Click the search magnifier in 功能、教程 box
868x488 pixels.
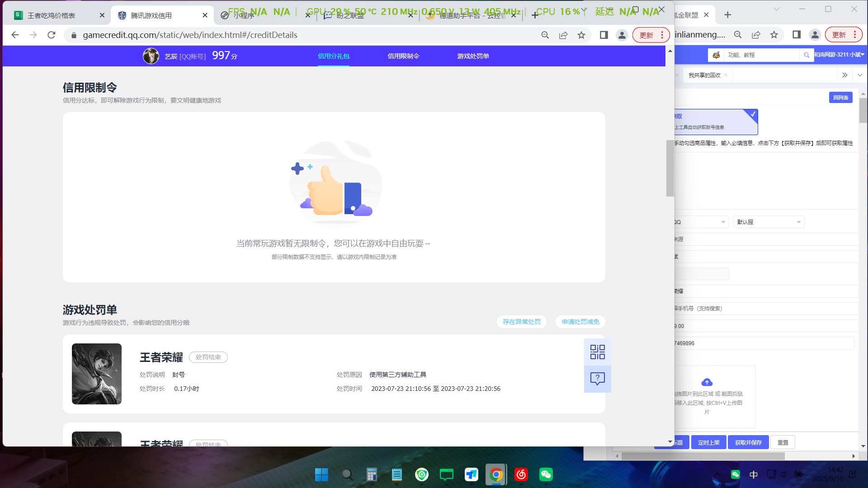(x=806, y=55)
